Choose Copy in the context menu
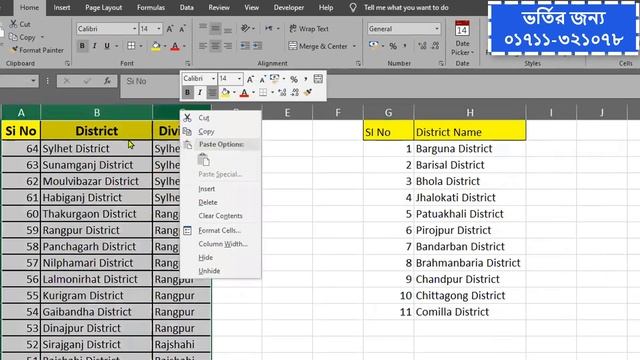640x360 pixels. (x=220, y=131)
